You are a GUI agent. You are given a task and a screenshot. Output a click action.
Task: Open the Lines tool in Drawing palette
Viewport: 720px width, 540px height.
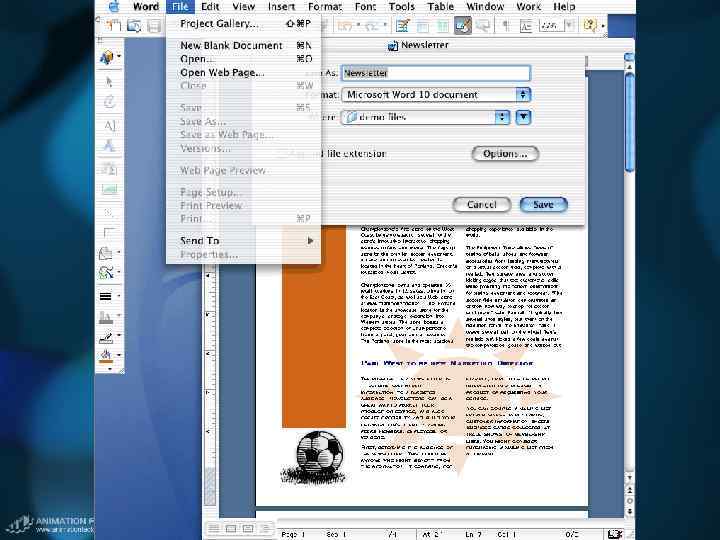point(106,272)
